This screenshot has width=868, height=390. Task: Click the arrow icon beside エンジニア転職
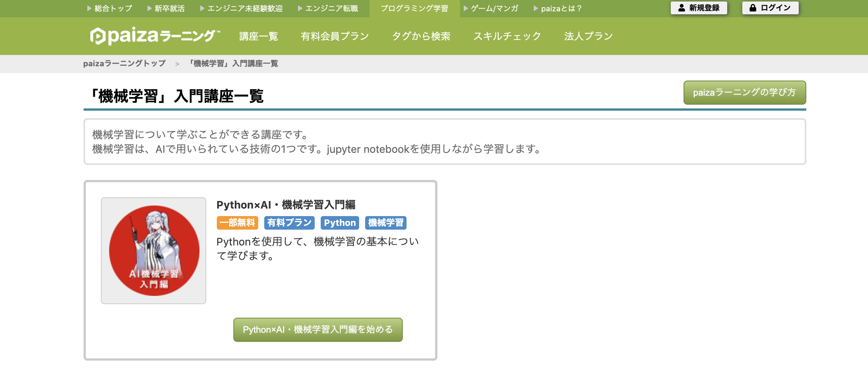point(299,8)
